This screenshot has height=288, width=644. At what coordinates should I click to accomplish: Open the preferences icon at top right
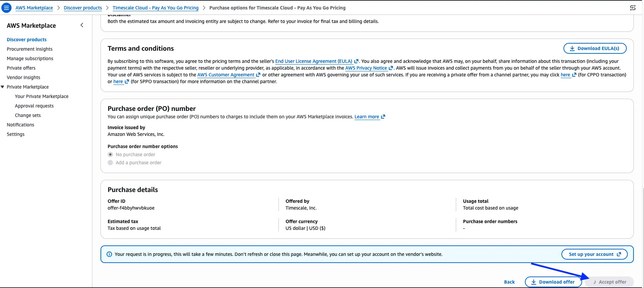click(x=632, y=8)
